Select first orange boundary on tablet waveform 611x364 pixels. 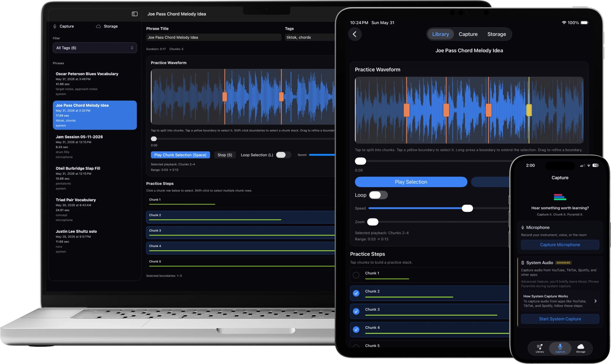point(406,110)
